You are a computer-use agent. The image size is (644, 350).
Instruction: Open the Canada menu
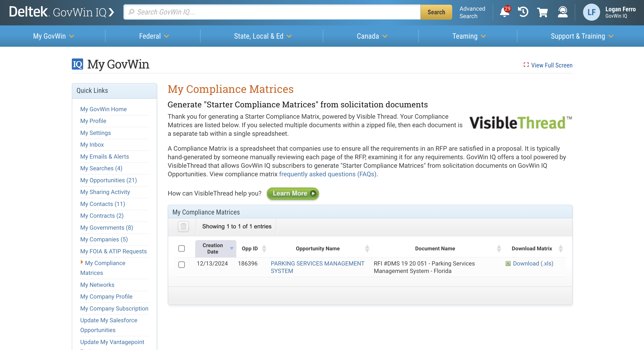372,36
